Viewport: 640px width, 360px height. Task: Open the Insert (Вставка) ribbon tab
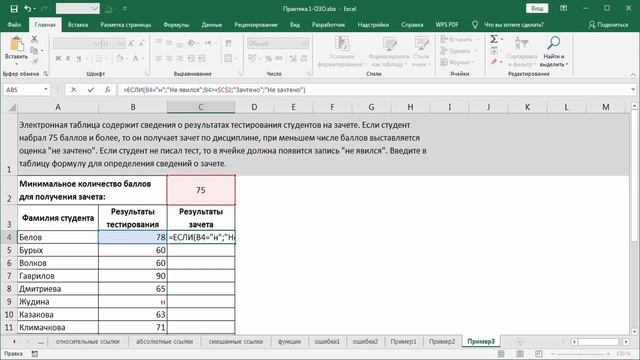78,25
